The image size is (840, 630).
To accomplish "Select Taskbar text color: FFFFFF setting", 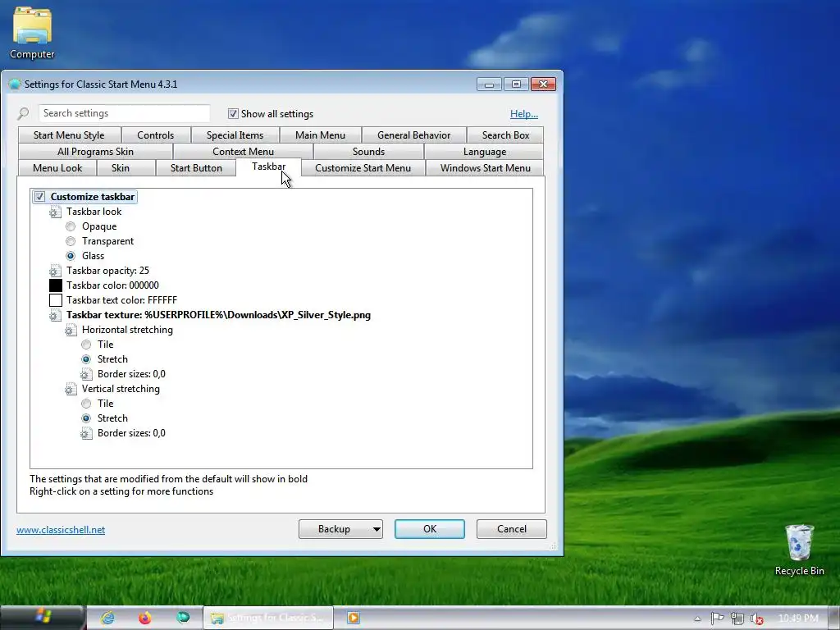I will (121, 300).
